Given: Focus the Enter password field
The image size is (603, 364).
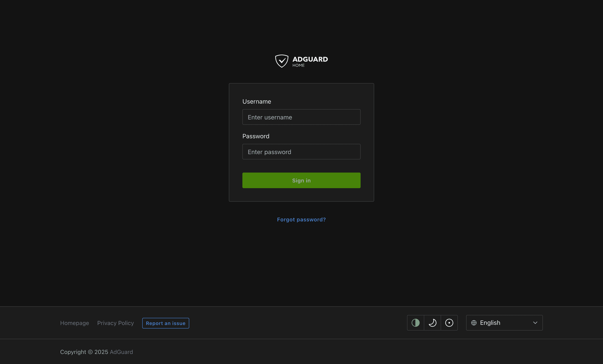Looking at the screenshot, I should (301, 152).
